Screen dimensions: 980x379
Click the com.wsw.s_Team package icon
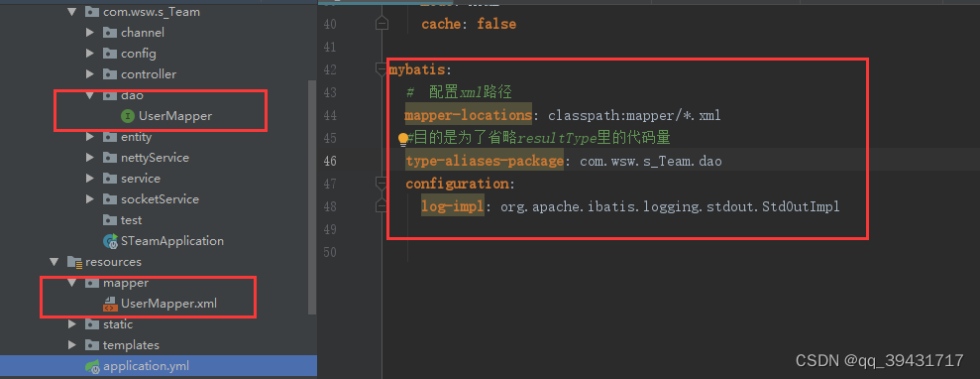92,11
